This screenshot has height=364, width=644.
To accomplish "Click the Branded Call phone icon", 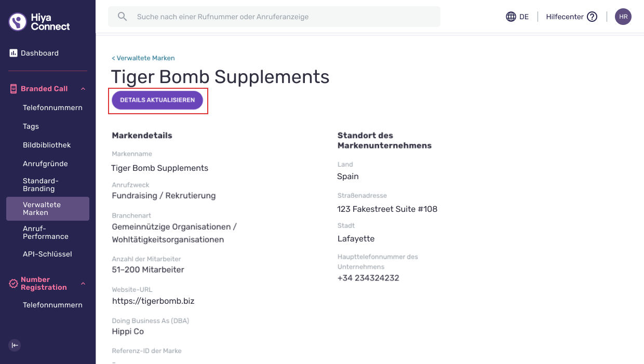I will [14, 89].
